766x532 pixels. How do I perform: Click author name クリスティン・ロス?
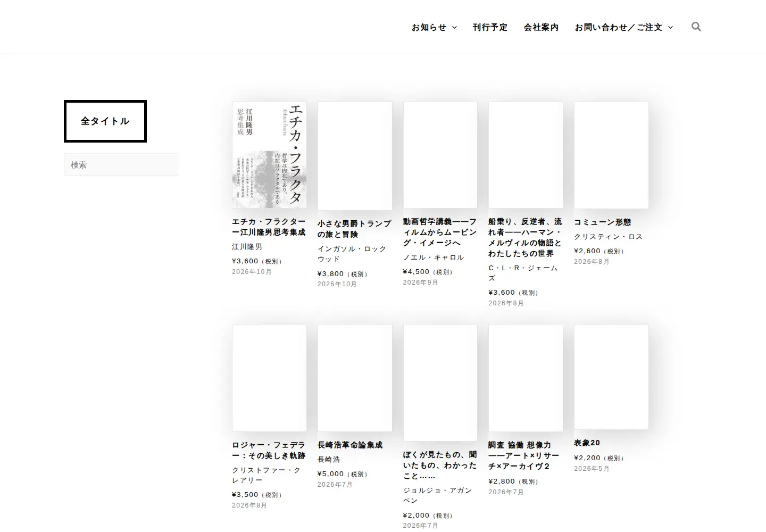pyautogui.click(x=609, y=237)
